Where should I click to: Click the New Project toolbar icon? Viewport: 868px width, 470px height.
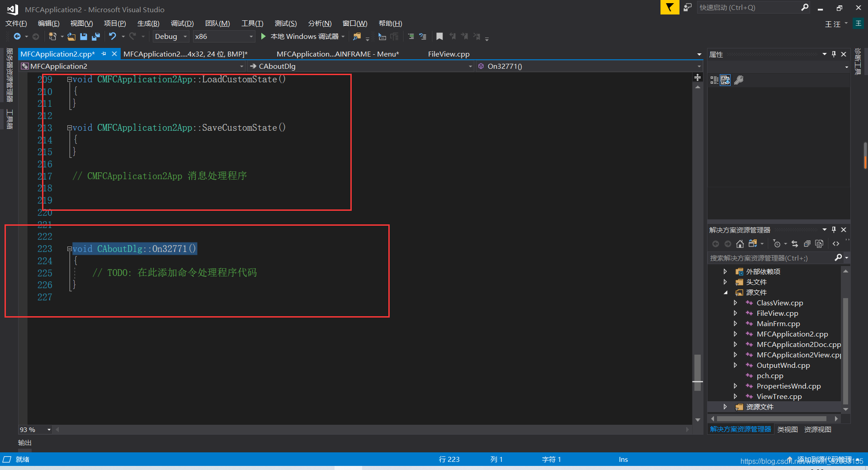click(x=52, y=36)
